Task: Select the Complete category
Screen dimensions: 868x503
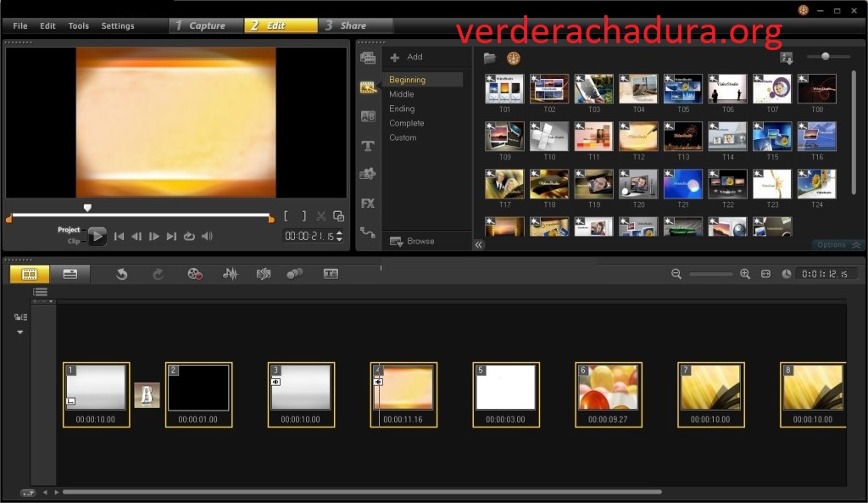Action: (406, 123)
